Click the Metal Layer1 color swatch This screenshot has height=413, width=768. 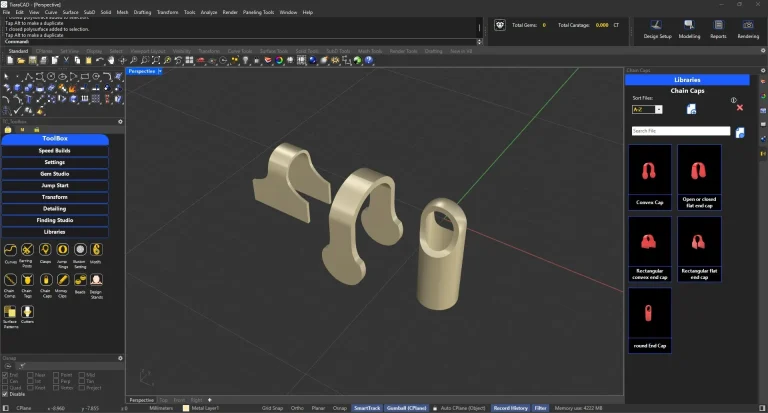pyautogui.click(x=186, y=408)
